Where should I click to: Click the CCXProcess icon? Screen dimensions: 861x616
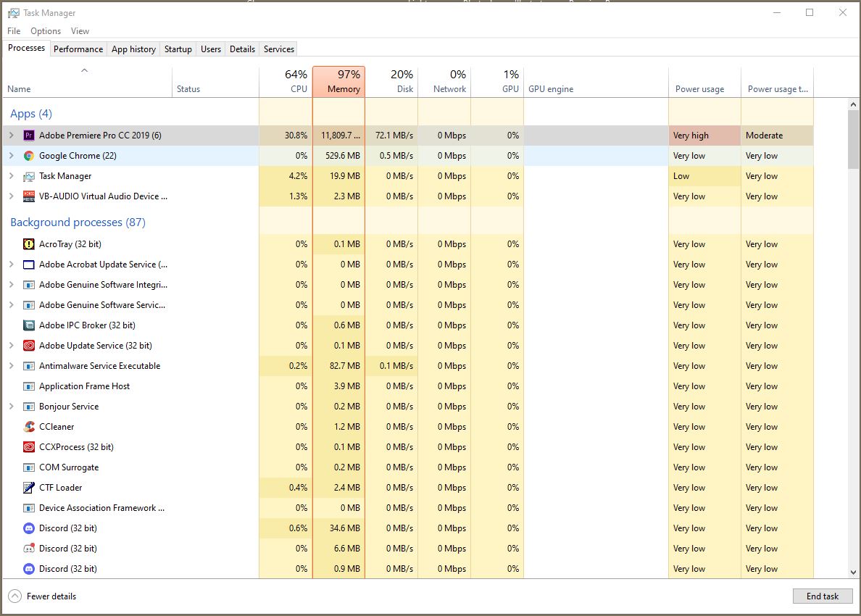pos(29,447)
